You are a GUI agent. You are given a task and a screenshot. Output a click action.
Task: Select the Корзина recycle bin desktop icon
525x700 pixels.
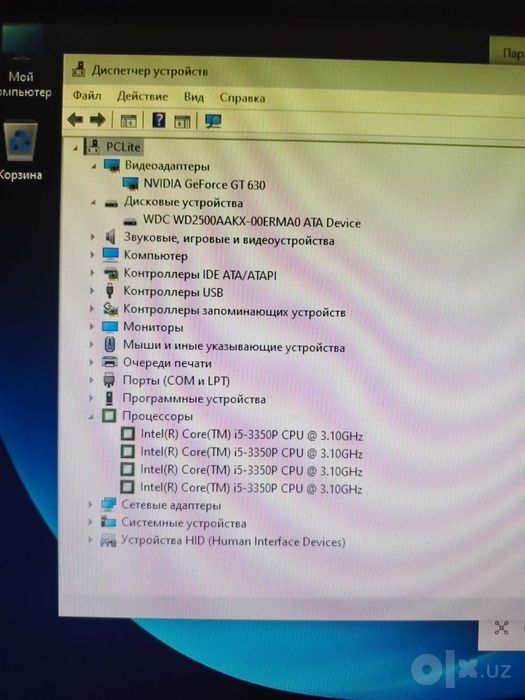(x=21, y=151)
